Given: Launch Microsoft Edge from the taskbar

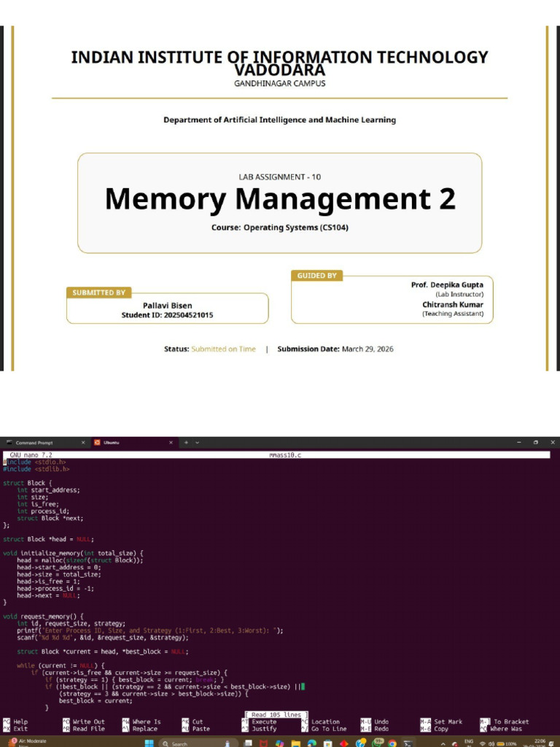Looking at the screenshot, I should tap(311, 743).
